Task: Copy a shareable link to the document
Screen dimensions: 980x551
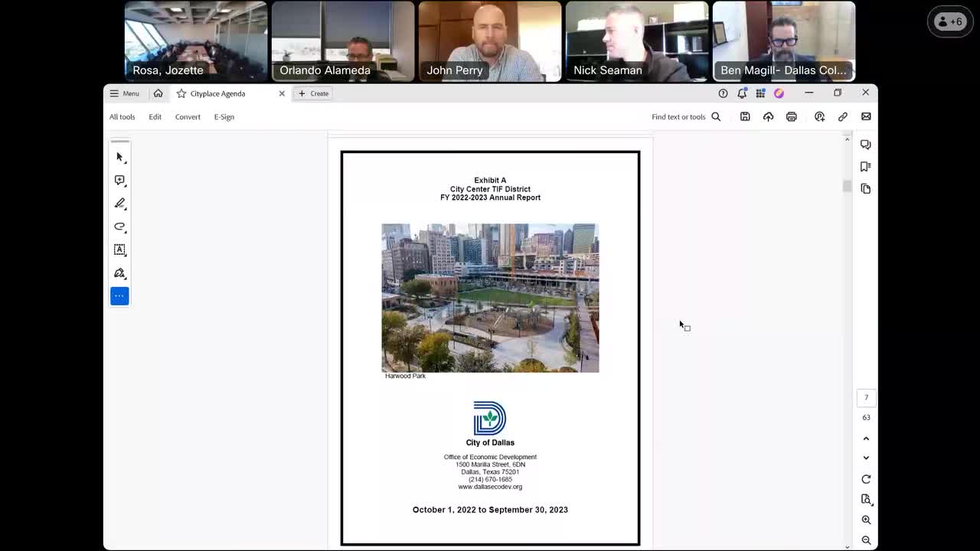Action: [843, 116]
